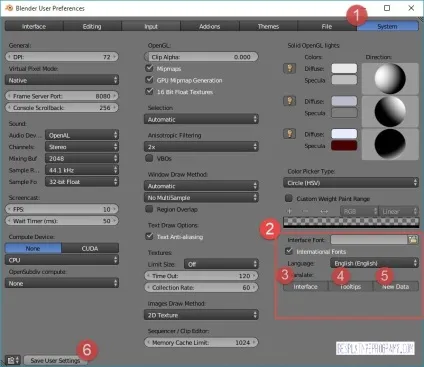
Task: Click second light Diffuse color swatch
Action: point(344,101)
